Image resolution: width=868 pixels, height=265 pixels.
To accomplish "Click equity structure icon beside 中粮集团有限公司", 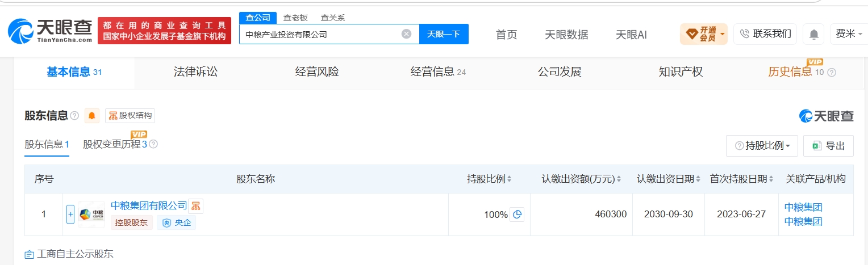I will (x=196, y=205).
